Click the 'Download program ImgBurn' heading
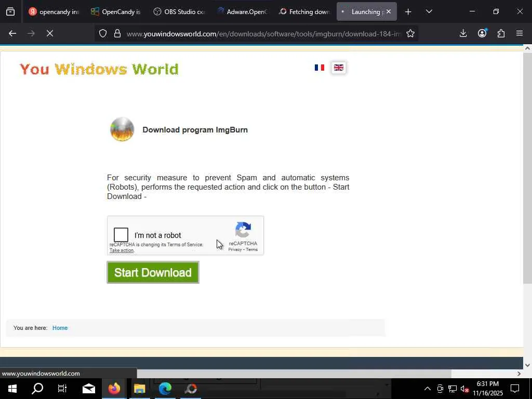The height and width of the screenshot is (399, 532). point(195,130)
